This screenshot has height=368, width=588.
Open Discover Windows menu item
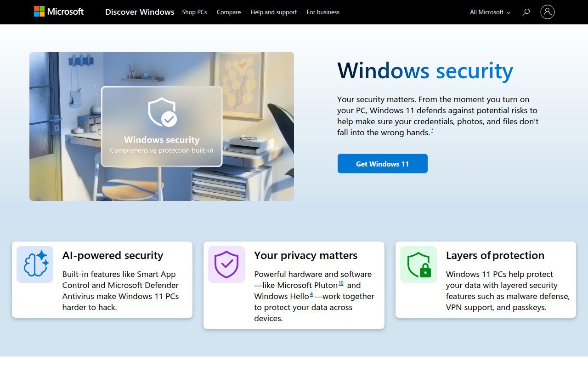pos(140,12)
